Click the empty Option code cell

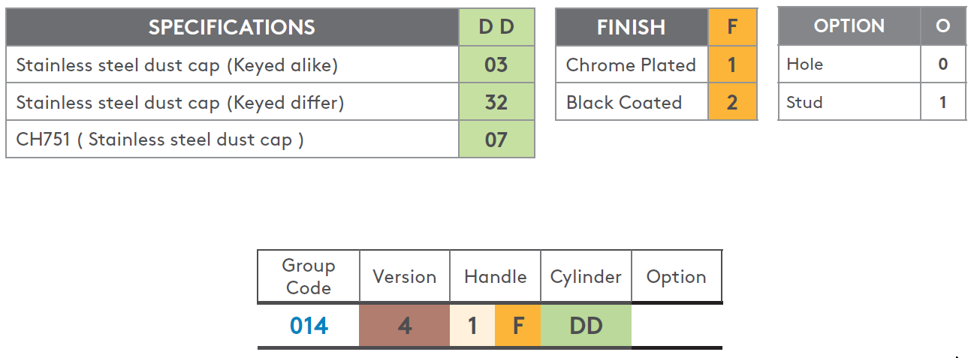point(677,326)
